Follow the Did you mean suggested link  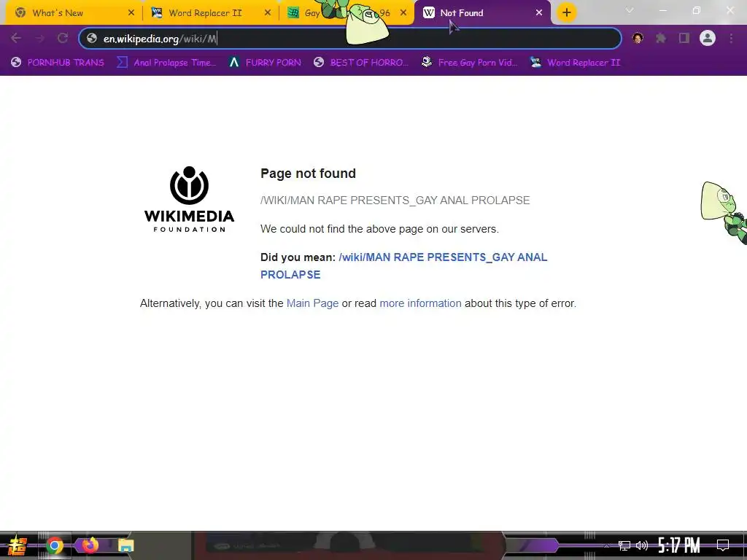(x=404, y=265)
